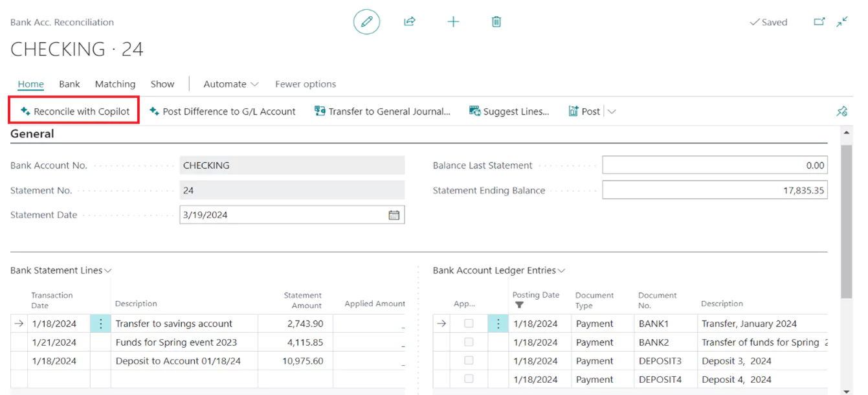Click the Applied Amount column header
The height and width of the screenshot is (395, 868).
(x=375, y=303)
